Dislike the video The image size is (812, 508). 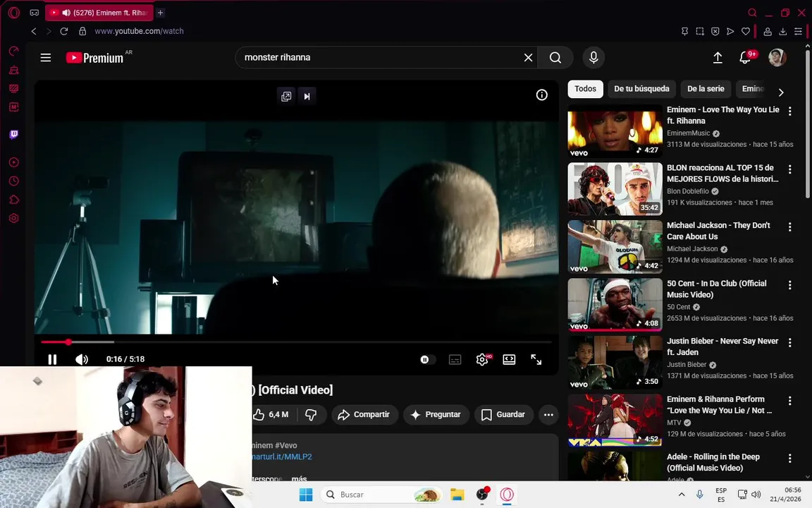pos(312,415)
